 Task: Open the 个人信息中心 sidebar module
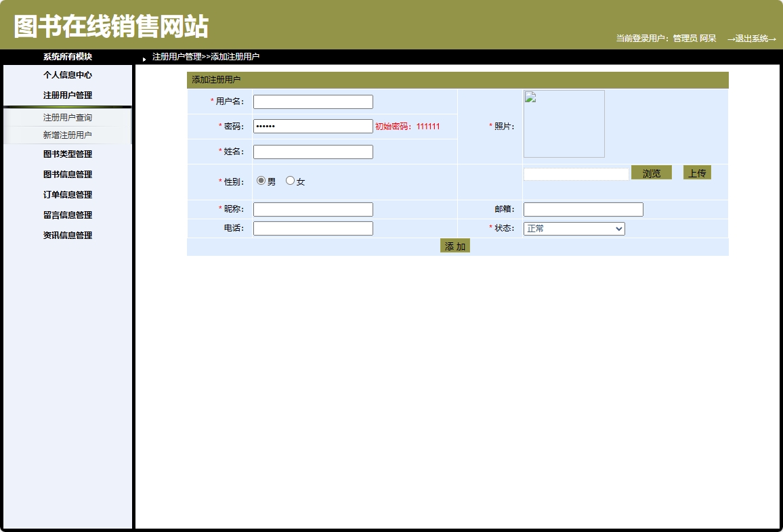(67, 75)
